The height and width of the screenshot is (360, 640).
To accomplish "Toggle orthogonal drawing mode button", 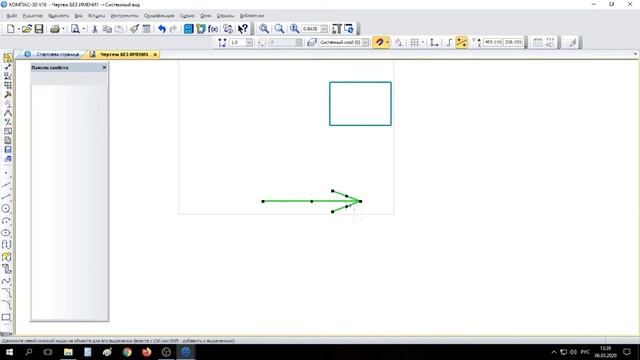I will coord(449,42).
